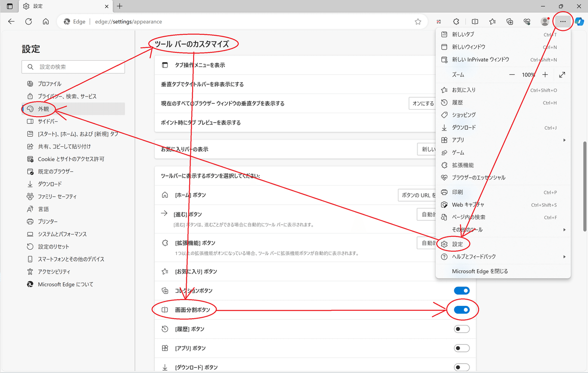Open Microsoft Edge について section
This screenshot has height=373, width=588.
73,284
